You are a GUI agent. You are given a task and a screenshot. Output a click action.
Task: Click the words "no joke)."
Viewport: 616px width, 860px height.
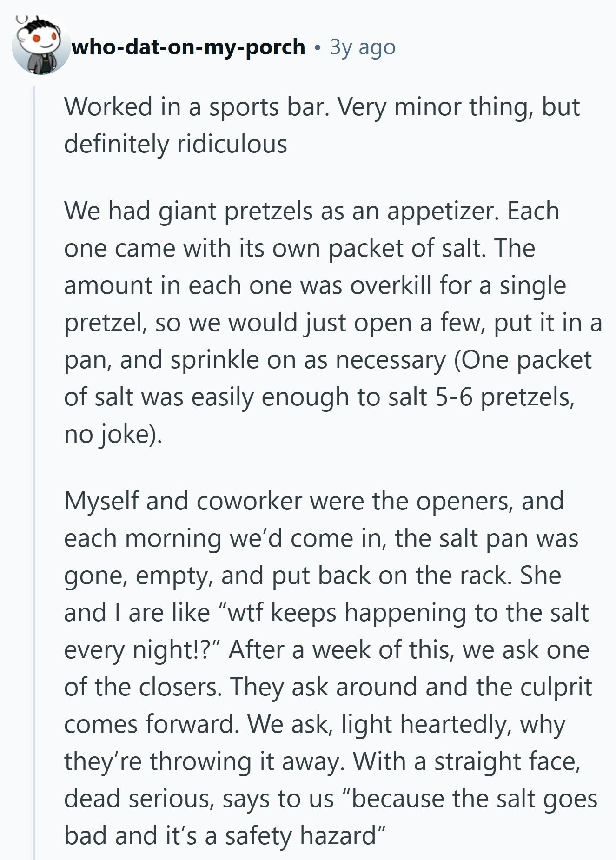[113, 434]
